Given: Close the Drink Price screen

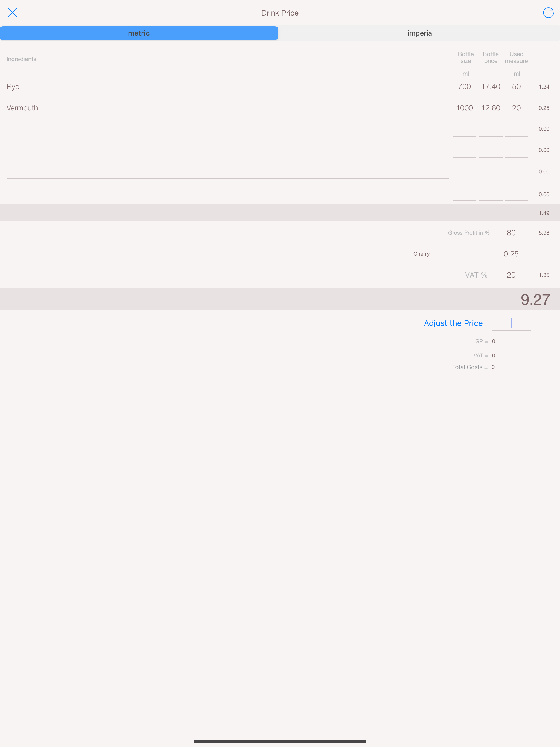Looking at the screenshot, I should click(13, 13).
